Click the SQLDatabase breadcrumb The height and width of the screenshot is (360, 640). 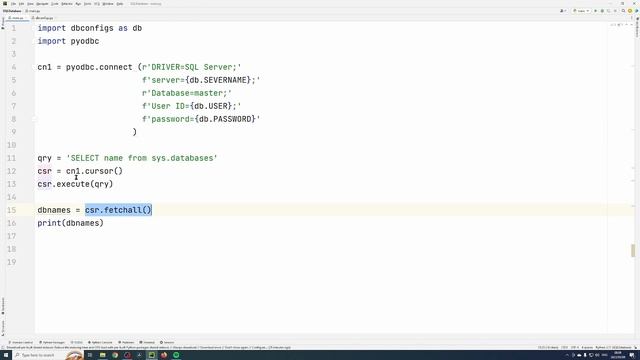point(12,11)
